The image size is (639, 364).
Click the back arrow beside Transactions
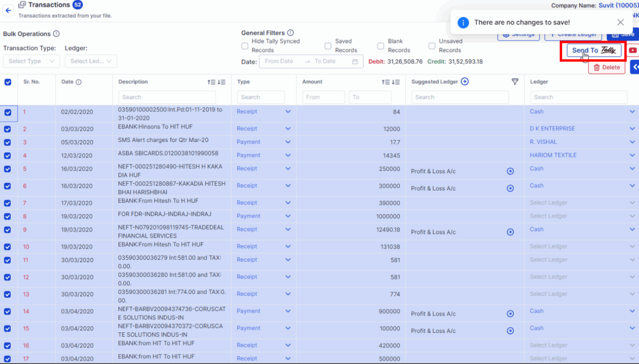point(8,11)
